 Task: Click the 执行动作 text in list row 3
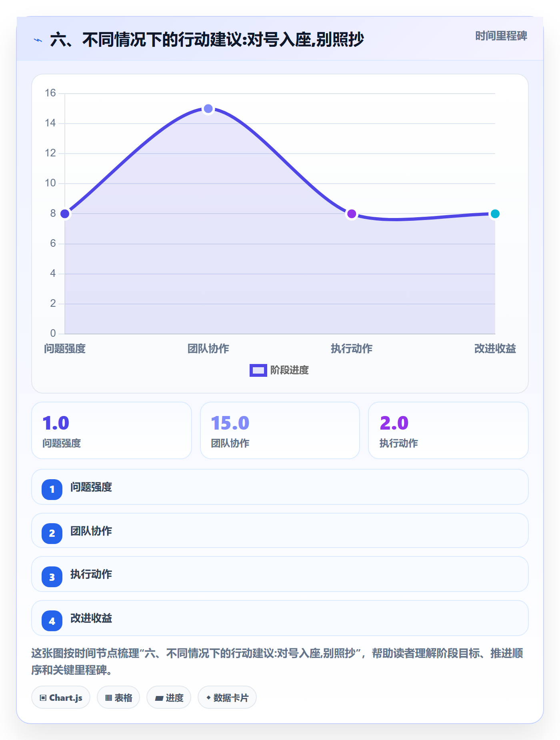pos(91,574)
